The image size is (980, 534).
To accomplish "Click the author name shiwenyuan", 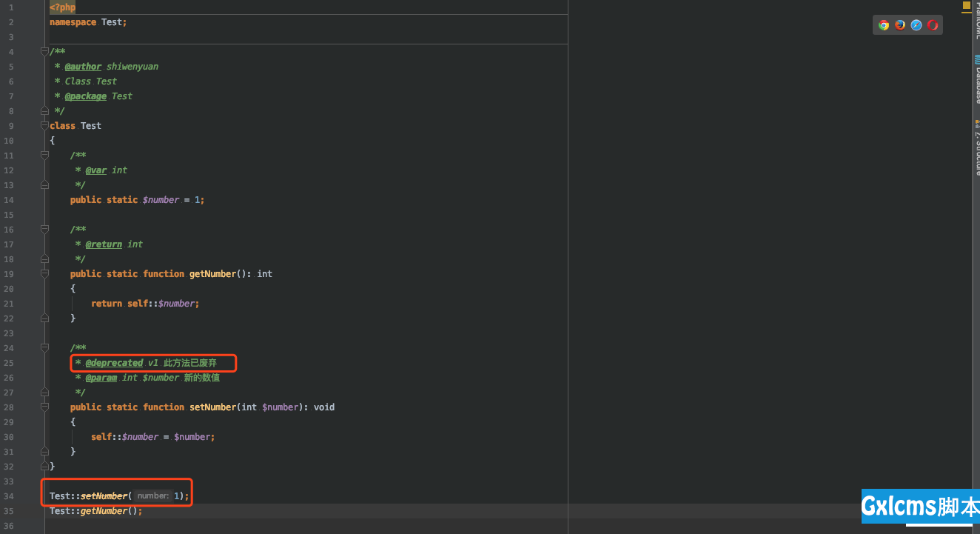I will (132, 67).
